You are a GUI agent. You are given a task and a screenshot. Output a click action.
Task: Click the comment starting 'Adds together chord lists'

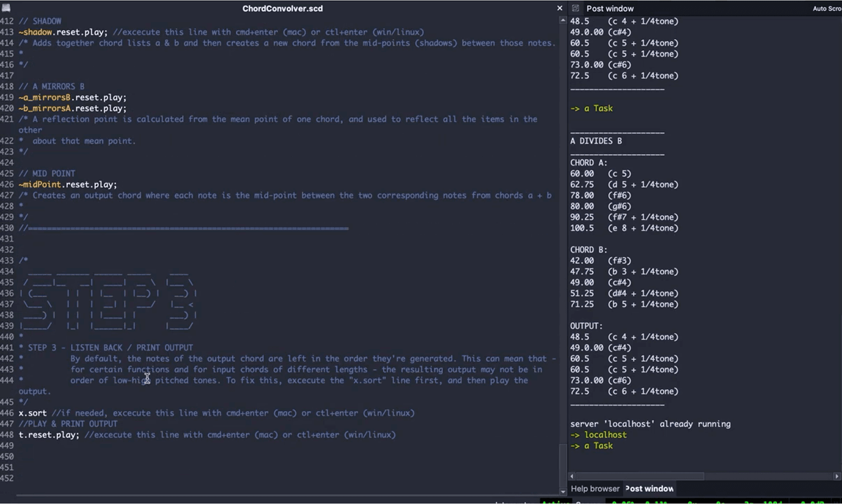point(287,43)
